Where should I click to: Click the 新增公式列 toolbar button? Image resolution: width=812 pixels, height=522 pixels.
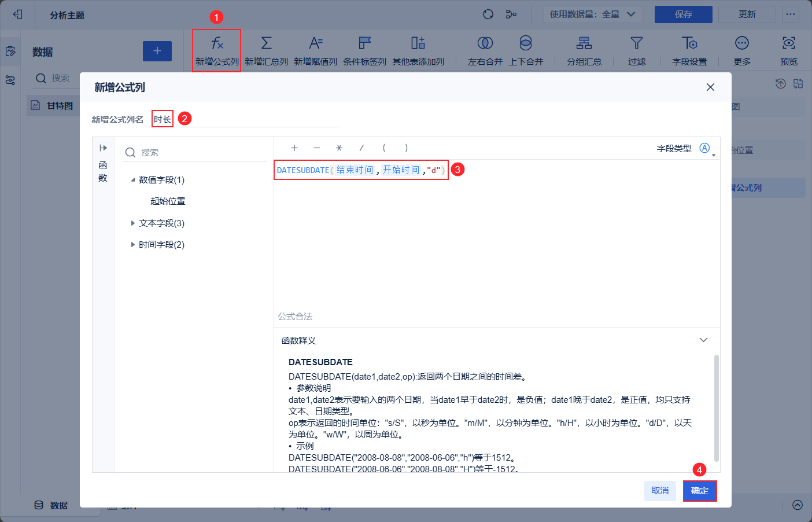(217, 50)
